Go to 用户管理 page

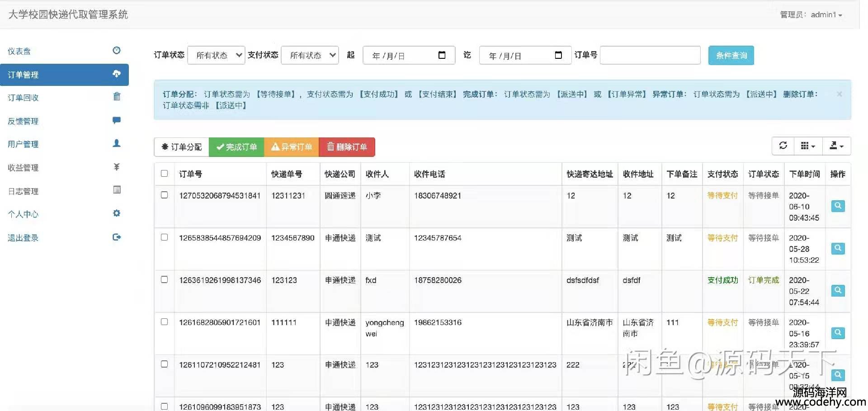pos(64,144)
